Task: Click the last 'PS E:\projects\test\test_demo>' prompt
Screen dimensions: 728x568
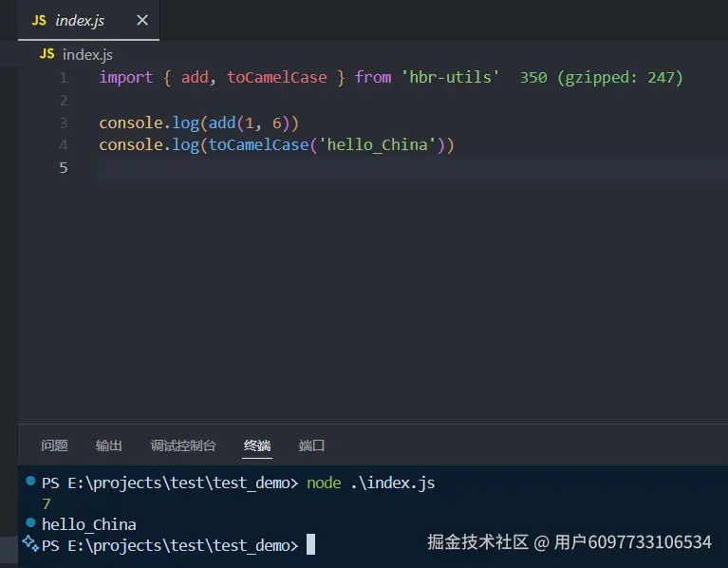Action: [x=170, y=545]
